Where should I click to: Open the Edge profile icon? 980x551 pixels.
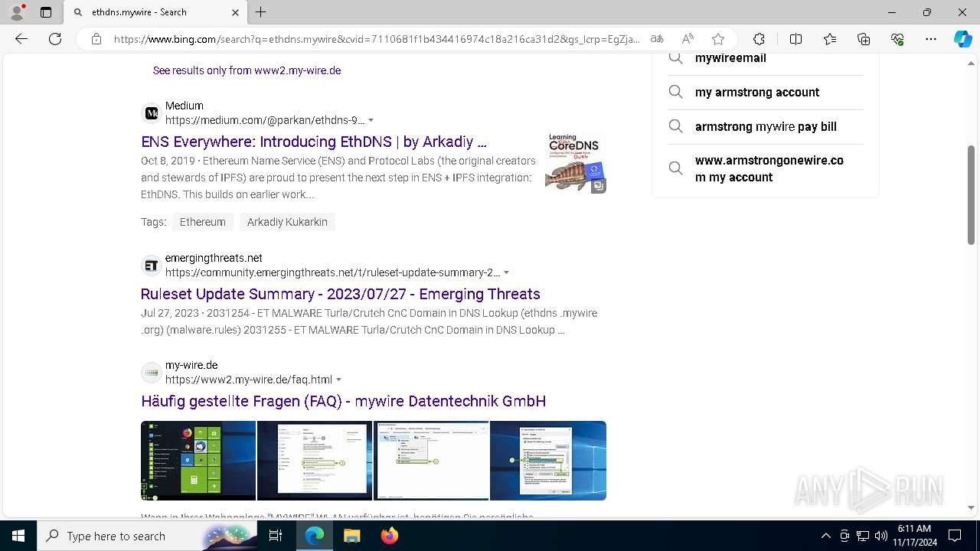[17, 12]
